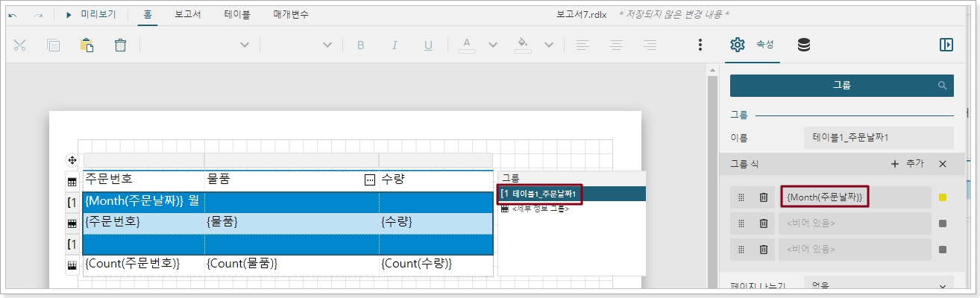
Task: Click 추가 to add group expression
Action: [x=907, y=164]
